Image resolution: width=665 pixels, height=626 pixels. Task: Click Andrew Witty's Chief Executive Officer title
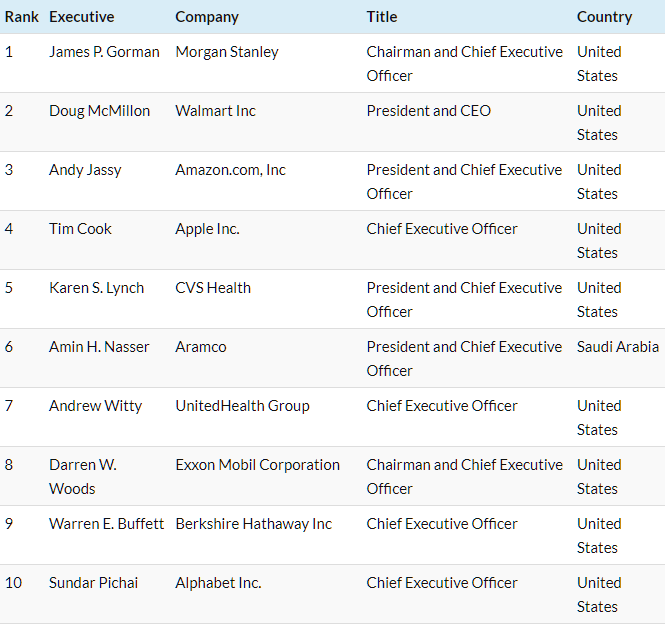click(442, 405)
